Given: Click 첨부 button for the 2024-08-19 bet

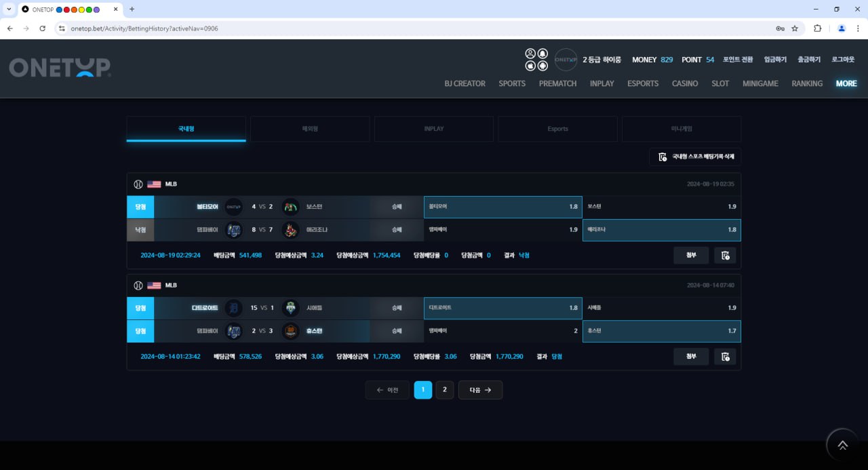Looking at the screenshot, I should pos(691,256).
